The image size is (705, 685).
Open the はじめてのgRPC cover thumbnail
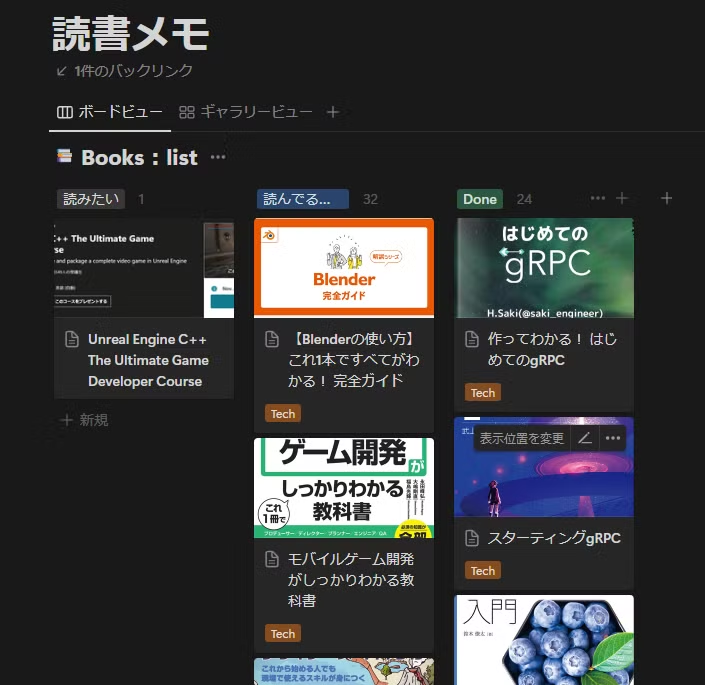544,268
